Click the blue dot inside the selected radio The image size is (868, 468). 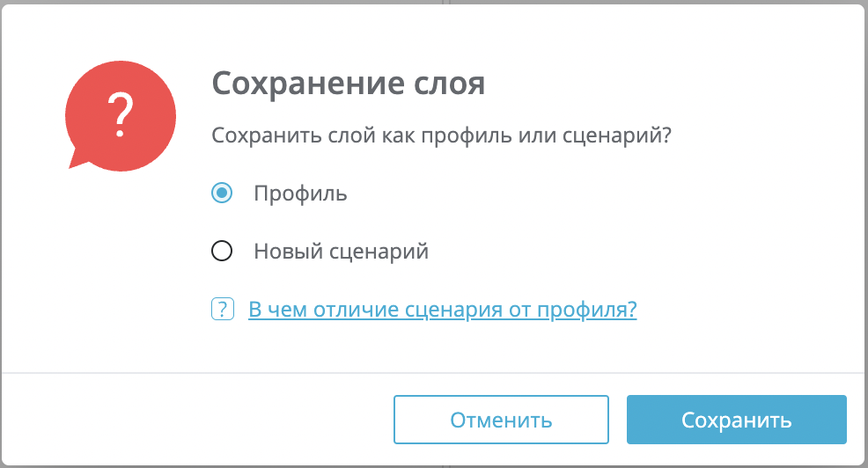pos(222,193)
